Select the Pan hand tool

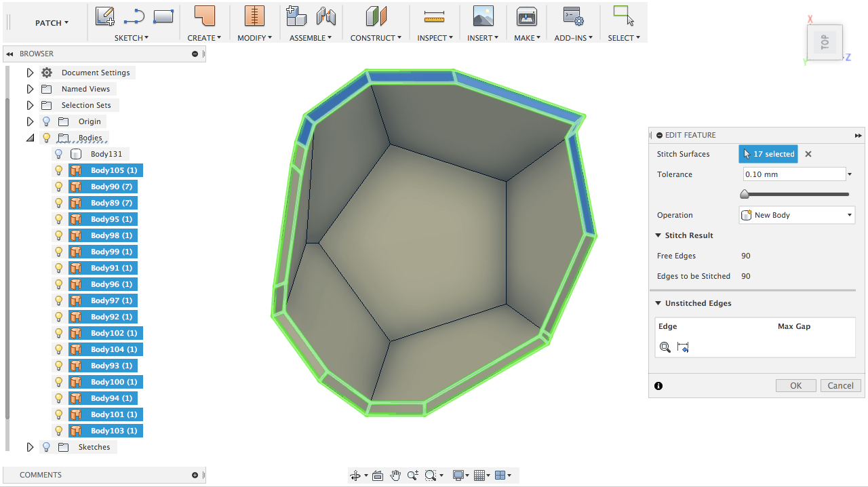point(395,475)
